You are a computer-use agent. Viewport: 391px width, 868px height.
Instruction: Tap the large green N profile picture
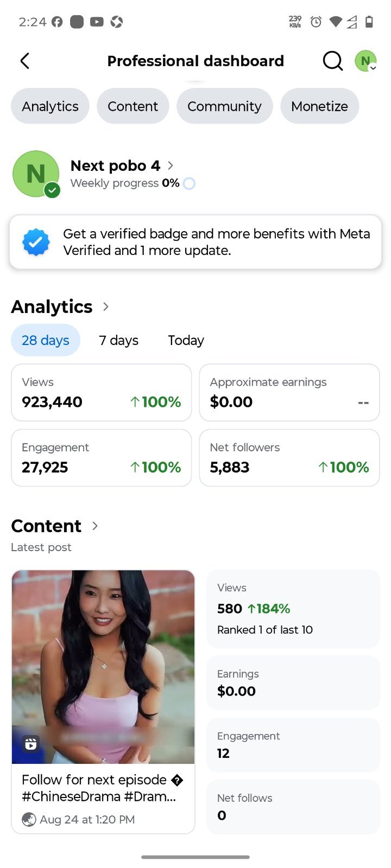click(x=36, y=174)
